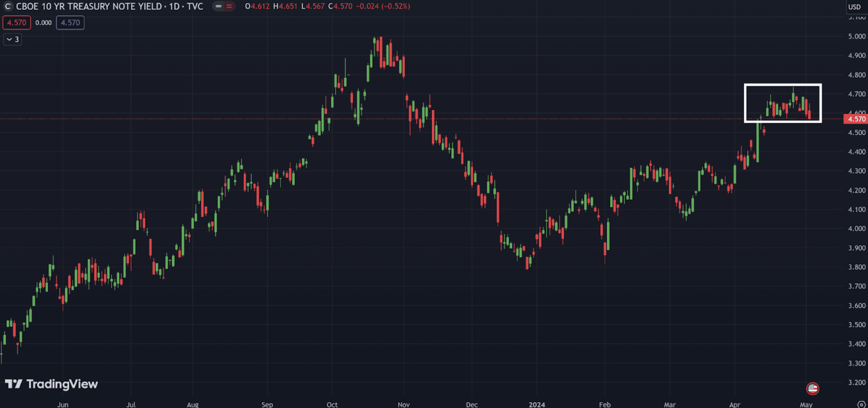The image size is (868, 408).
Task: Expand the collapsed indicators legend showing 3
Action: 12,40
